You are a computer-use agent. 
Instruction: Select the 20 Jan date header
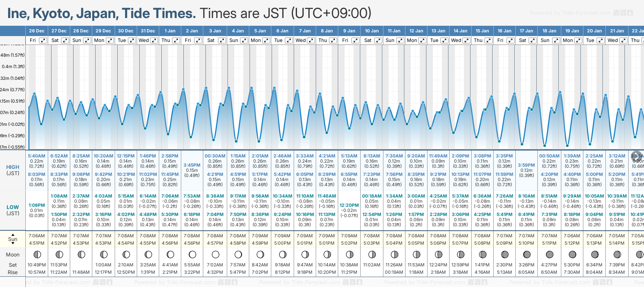tap(594, 31)
